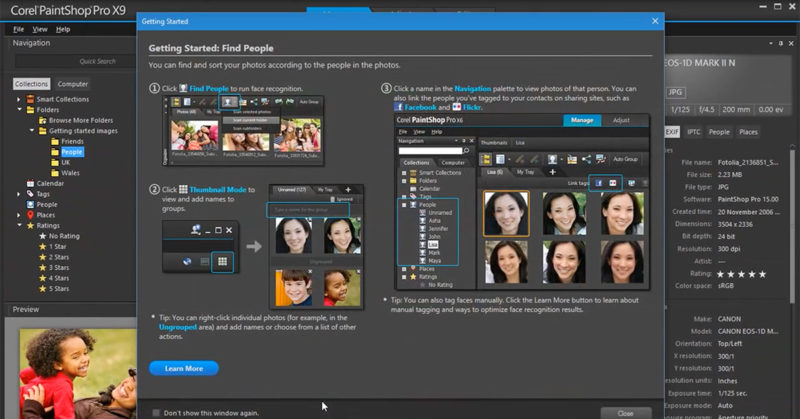
Task: Expand the Places node arrow
Action: coord(19,215)
